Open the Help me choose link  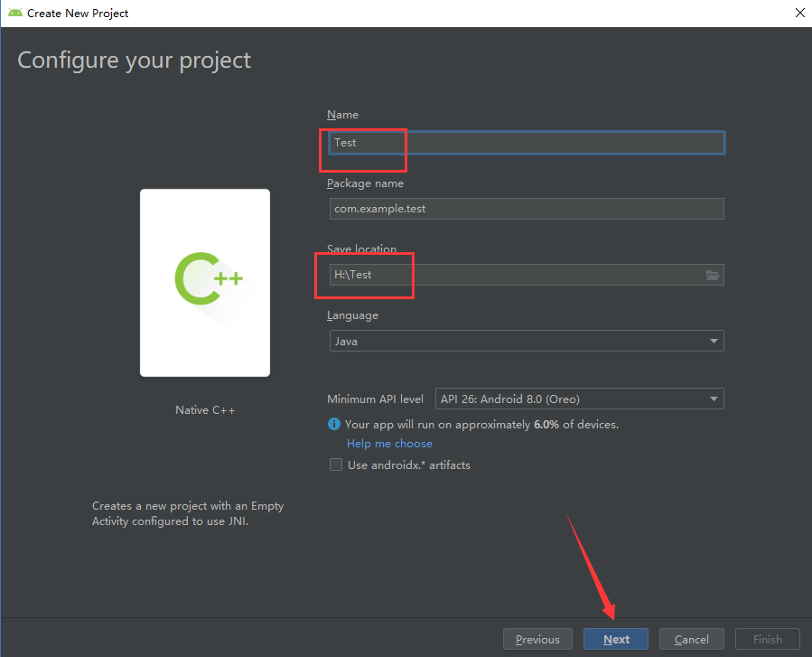(x=389, y=444)
